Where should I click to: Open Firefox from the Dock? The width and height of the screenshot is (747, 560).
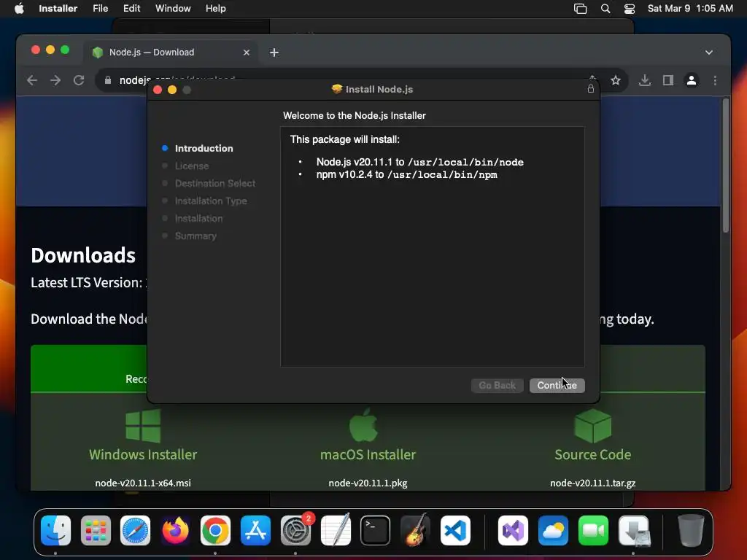[x=175, y=530]
